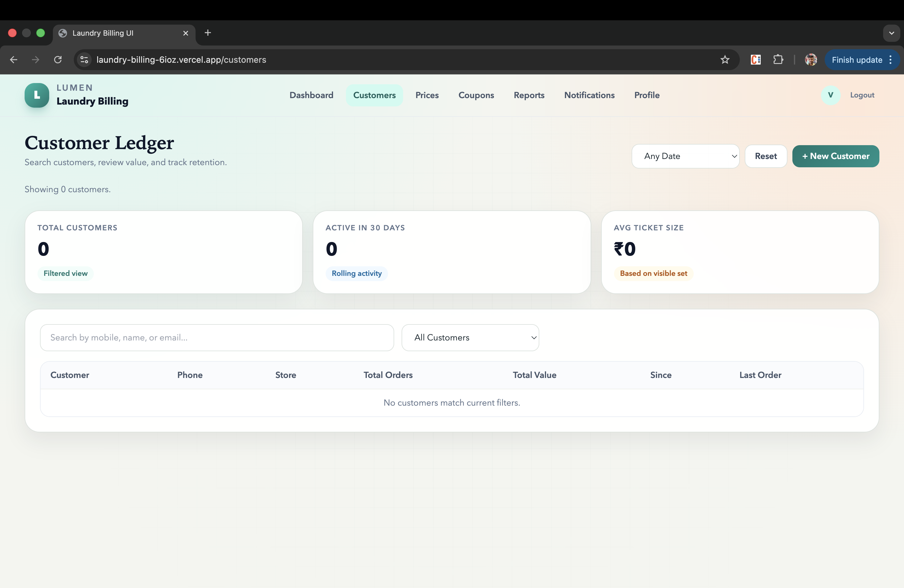Viewport: 904px width, 588px height.
Task: Click the New Customer button
Action: pos(835,156)
